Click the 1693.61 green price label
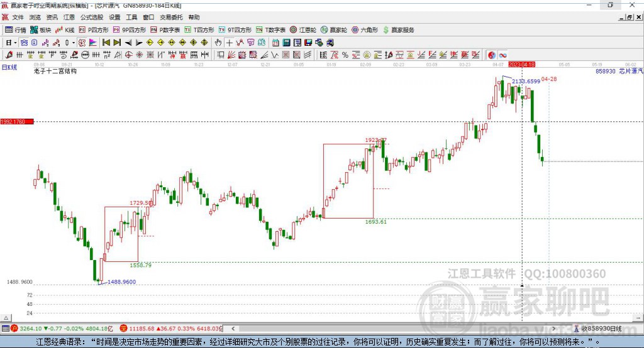 coord(376,222)
